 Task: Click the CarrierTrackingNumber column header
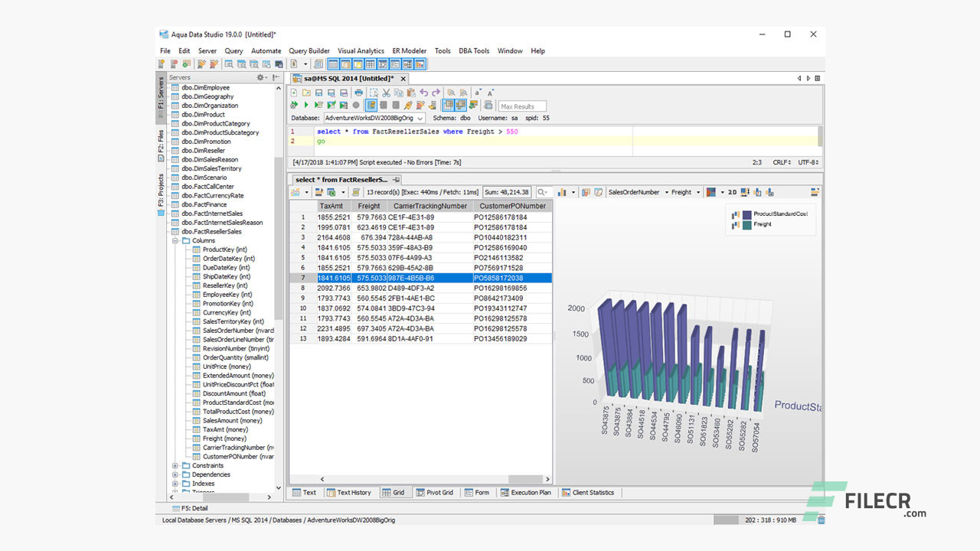tap(430, 206)
